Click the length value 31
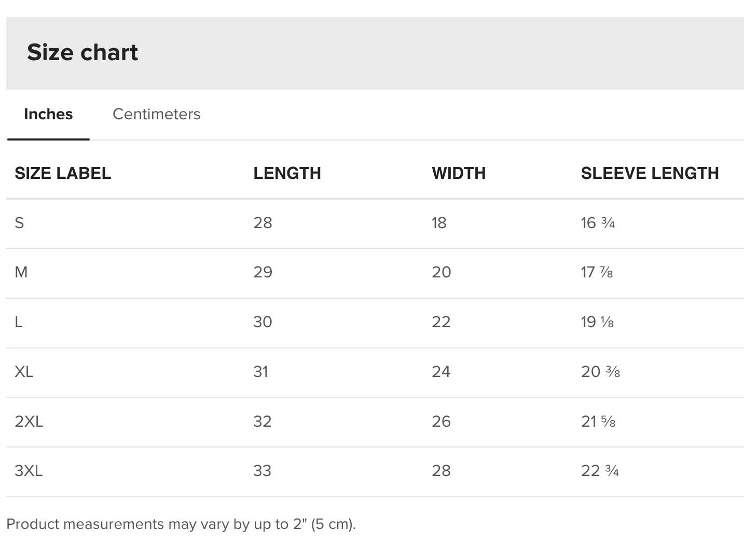744x560 pixels. pyautogui.click(x=260, y=372)
